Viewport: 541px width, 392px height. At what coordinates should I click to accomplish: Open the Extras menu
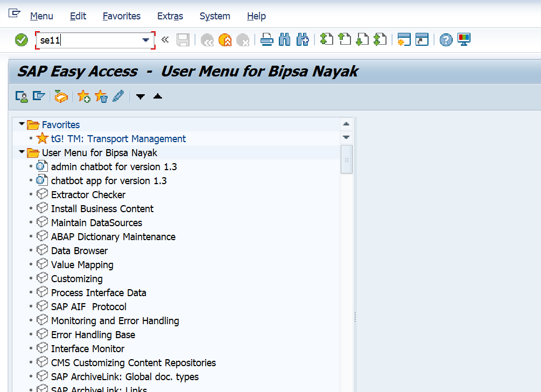pyautogui.click(x=170, y=16)
